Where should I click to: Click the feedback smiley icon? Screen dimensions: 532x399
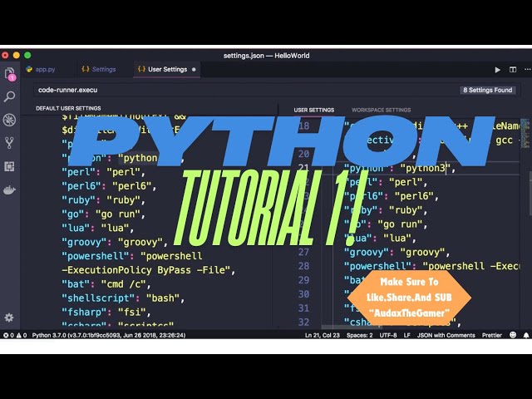click(x=513, y=335)
